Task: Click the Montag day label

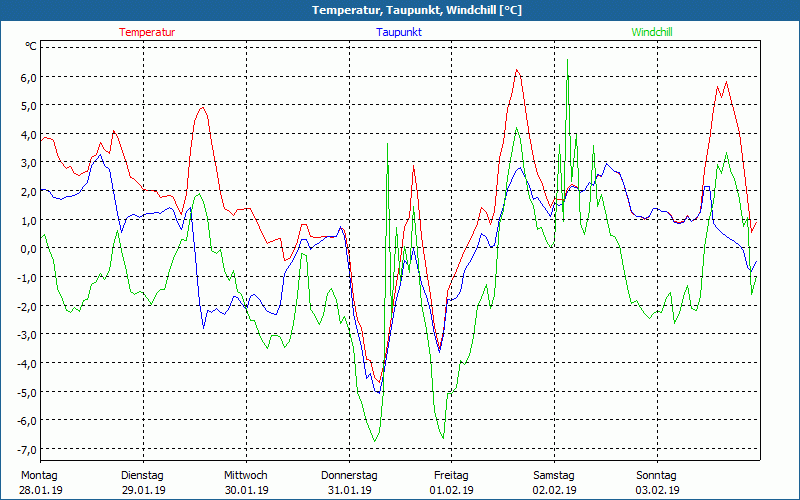Action: [x=39, y=476]
